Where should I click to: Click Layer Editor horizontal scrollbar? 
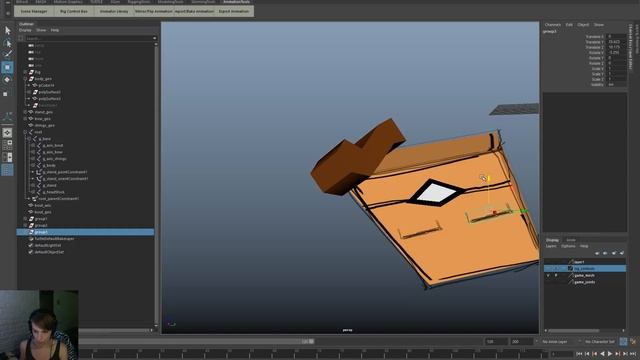coord(573,331)
